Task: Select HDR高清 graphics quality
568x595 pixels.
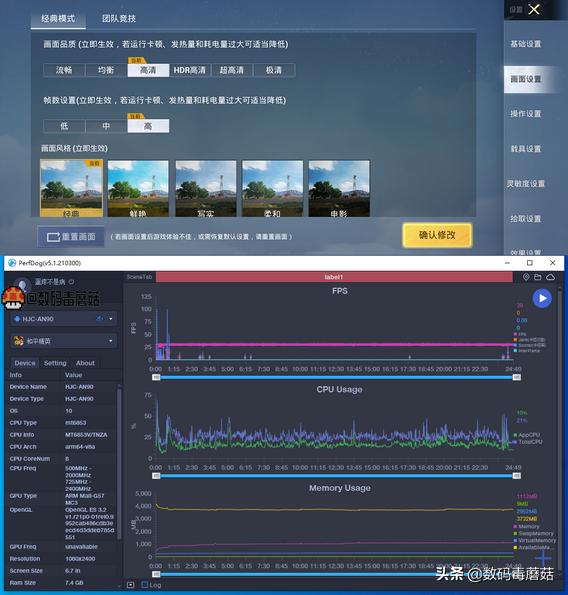Action: pos(190,70)
